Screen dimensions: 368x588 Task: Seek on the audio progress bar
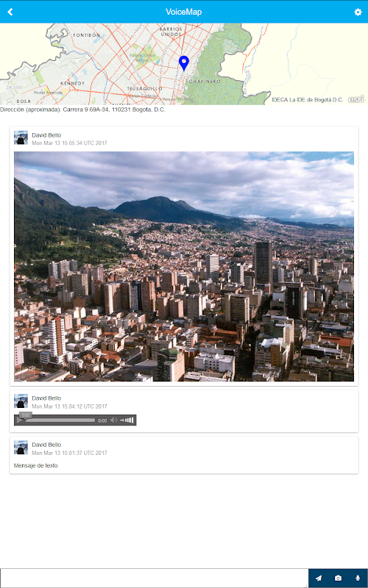60,420
